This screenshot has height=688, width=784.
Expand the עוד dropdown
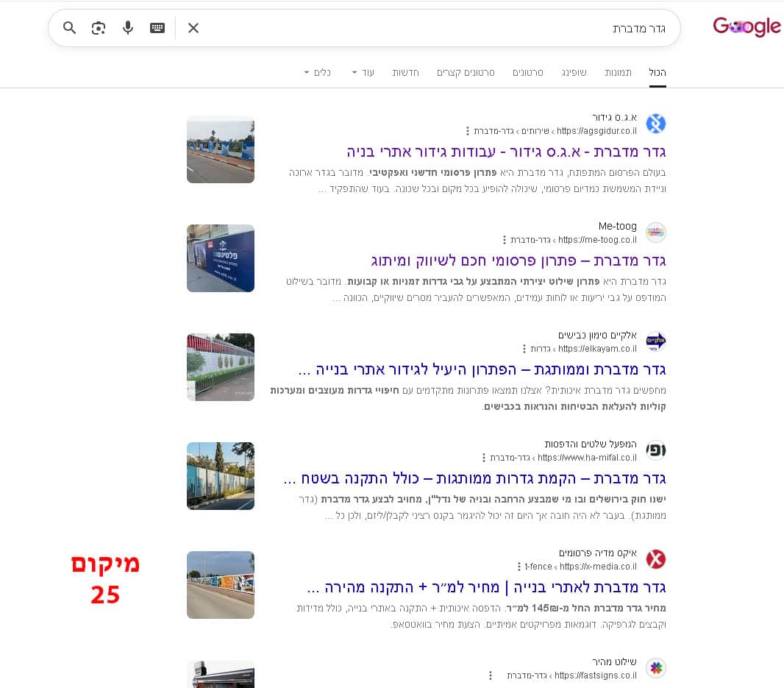pyautogui.click(x=363, y=73)
